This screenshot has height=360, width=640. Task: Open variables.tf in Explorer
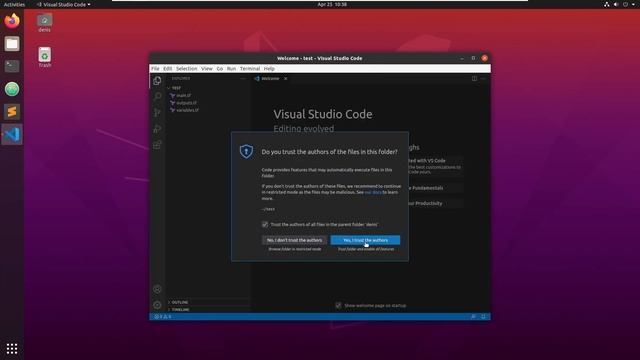tap(187, 110)
